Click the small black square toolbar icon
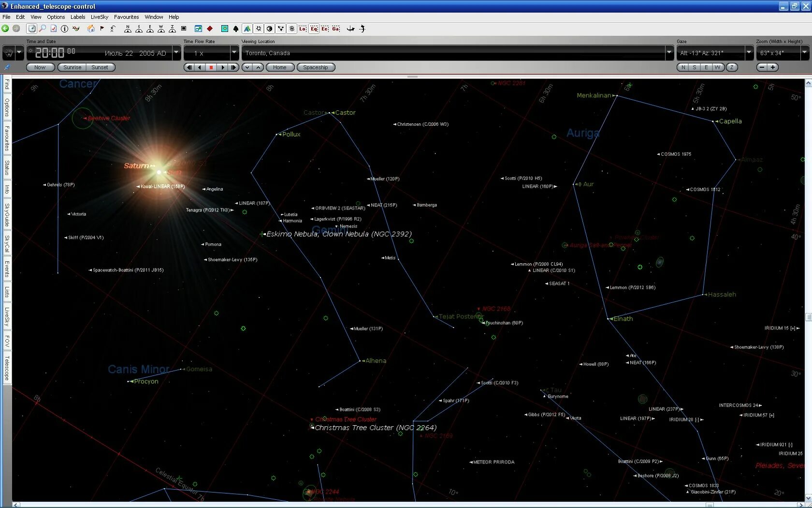812x508 pixels. tap(184, 29)
